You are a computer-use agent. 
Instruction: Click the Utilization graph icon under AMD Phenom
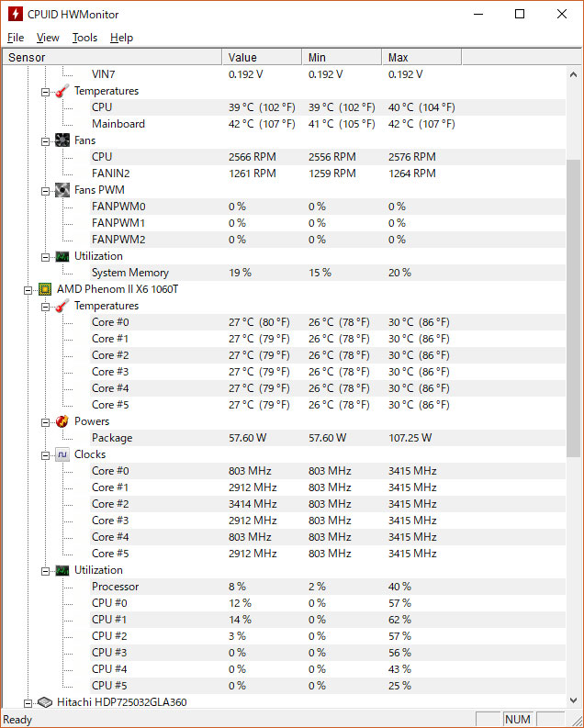tap(62, 570)
